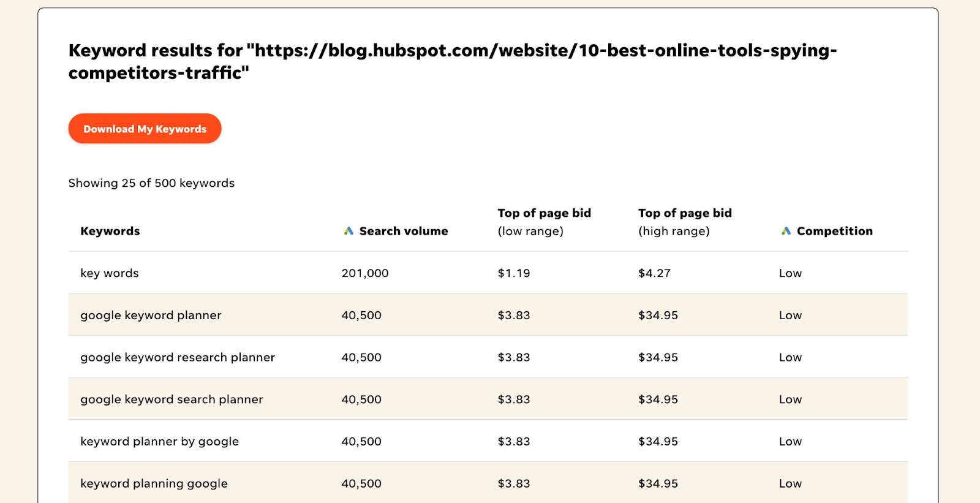Click $34.95 bid for 'google keyword search planner'
The height and width of the screenshot is (503, 980).
[658, 399]
